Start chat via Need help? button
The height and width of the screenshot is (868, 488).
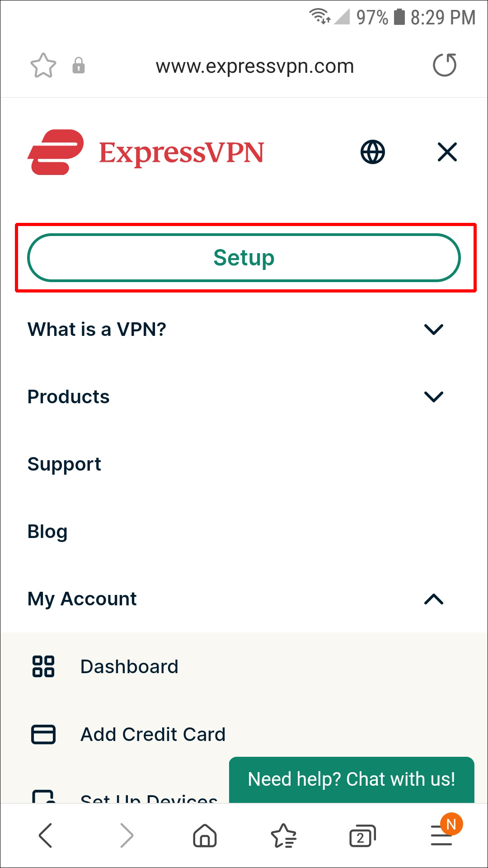pos(352,779)
